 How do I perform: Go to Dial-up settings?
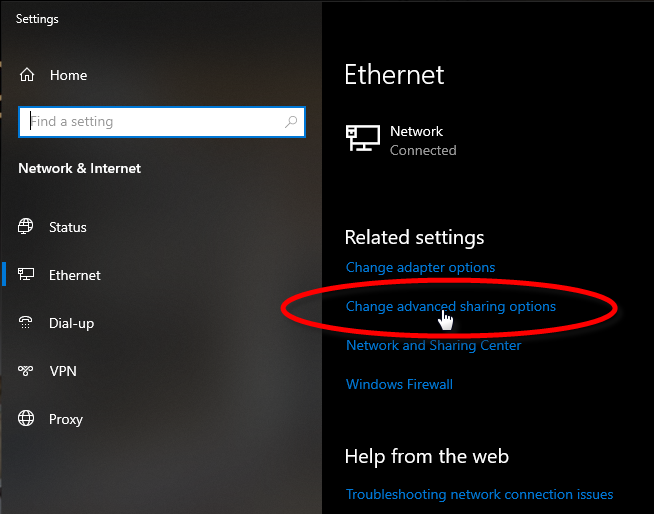coord(72,323)
